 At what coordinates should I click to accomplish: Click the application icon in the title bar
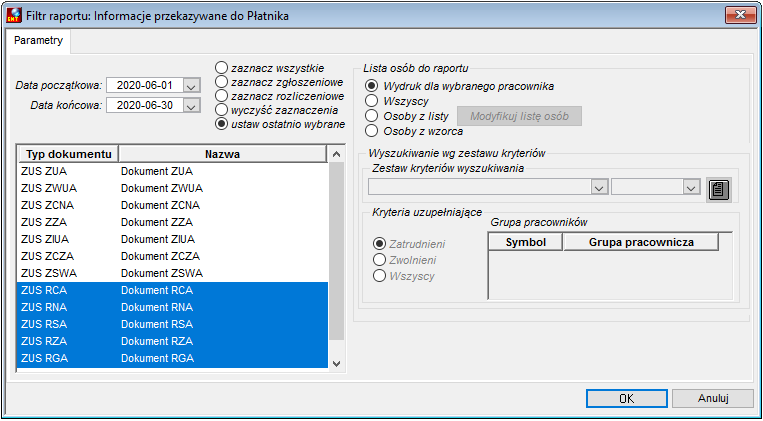pyautogui.click(x=13, y=16)
